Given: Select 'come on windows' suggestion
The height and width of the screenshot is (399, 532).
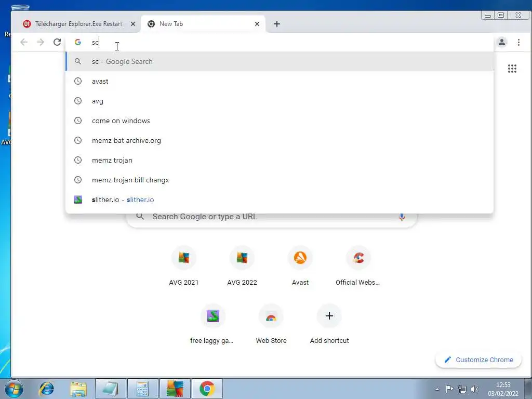Looking at the screenshot, I should pyautogui.click(x=280, y=121).
